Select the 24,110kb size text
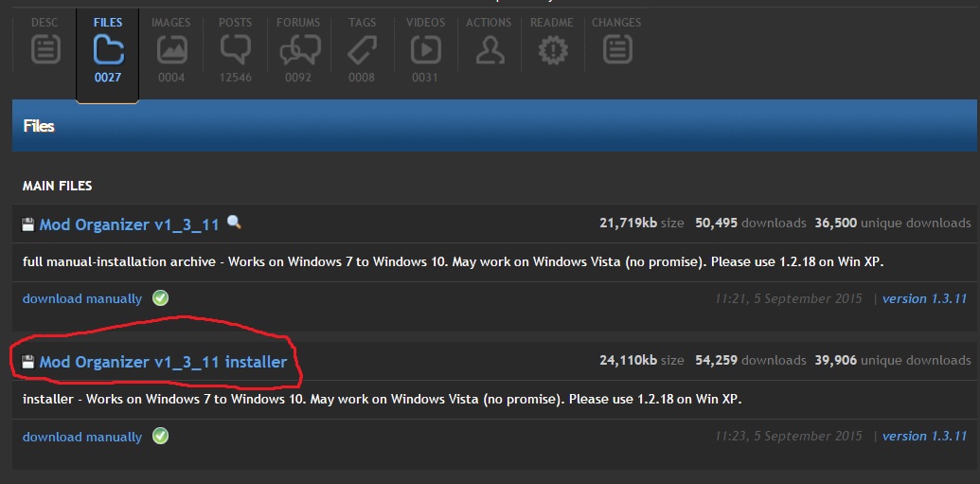This screenshot has height=484, width=980. tap(641, 360)
